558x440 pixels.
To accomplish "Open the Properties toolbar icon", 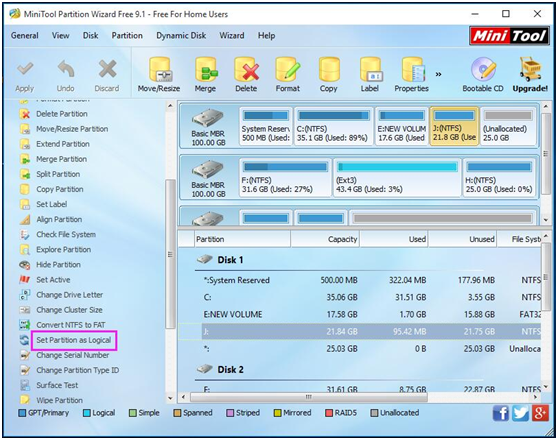I will coord(412,70).
